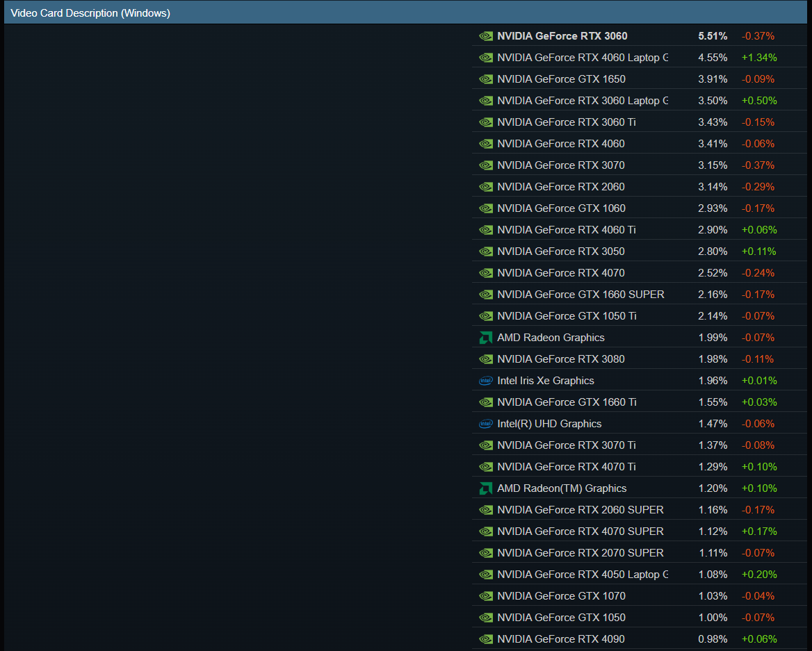Click the NVIDIA logo beside GTX 1660 SUPER
The height and width of the screenshot is (651, 812).
[486, 295]
